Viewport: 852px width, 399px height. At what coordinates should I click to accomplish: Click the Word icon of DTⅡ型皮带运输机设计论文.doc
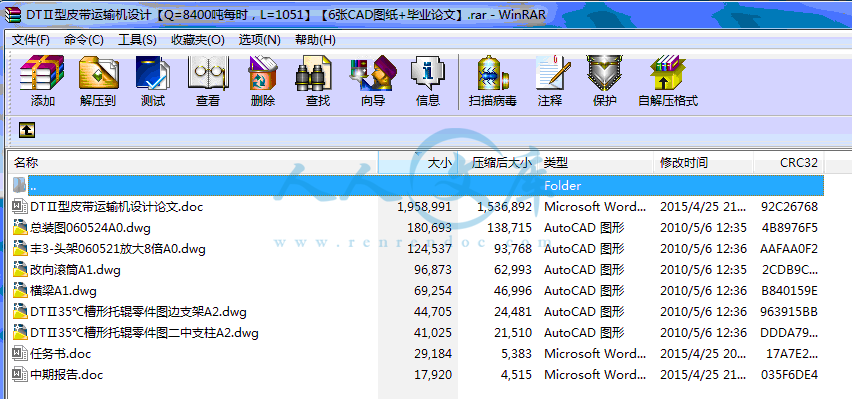20,206
